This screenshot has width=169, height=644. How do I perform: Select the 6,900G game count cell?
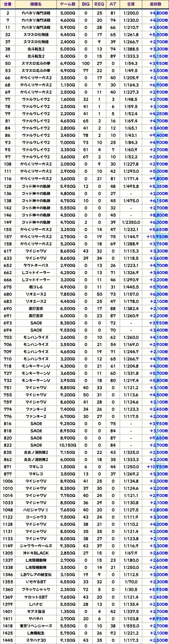[x=68, y=64]
